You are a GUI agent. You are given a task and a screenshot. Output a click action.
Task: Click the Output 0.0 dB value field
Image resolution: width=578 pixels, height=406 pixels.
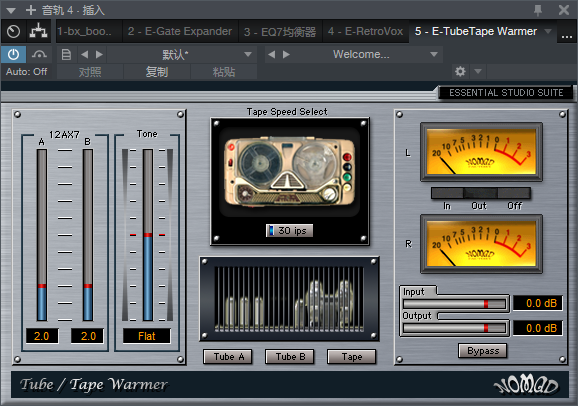pyautogui.click(x=538, y=328)
